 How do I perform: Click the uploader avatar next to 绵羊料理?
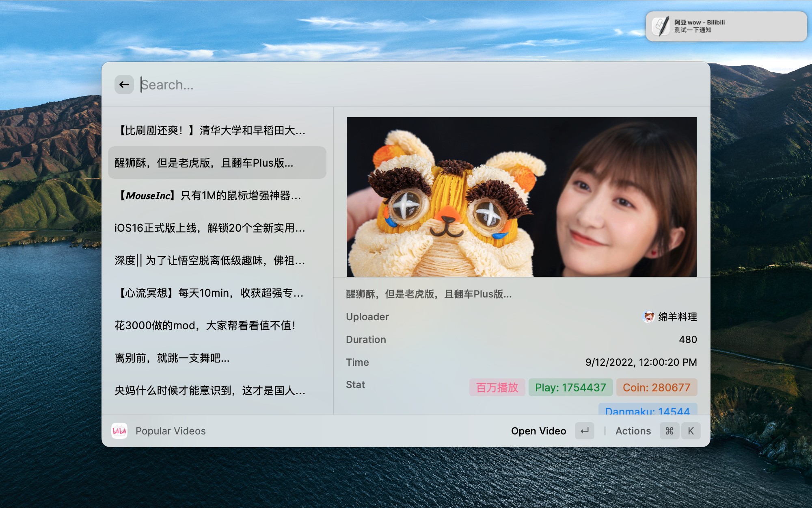648,317
